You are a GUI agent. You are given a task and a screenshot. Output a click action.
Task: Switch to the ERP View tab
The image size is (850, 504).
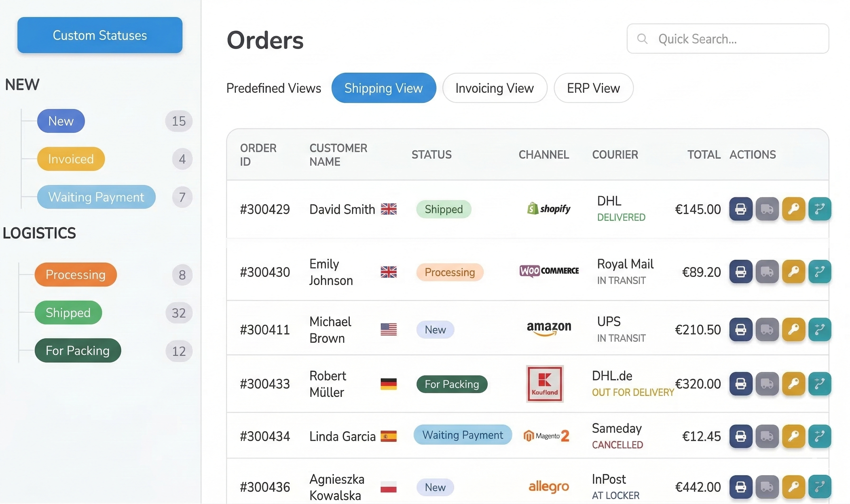[x=593, y=88]
